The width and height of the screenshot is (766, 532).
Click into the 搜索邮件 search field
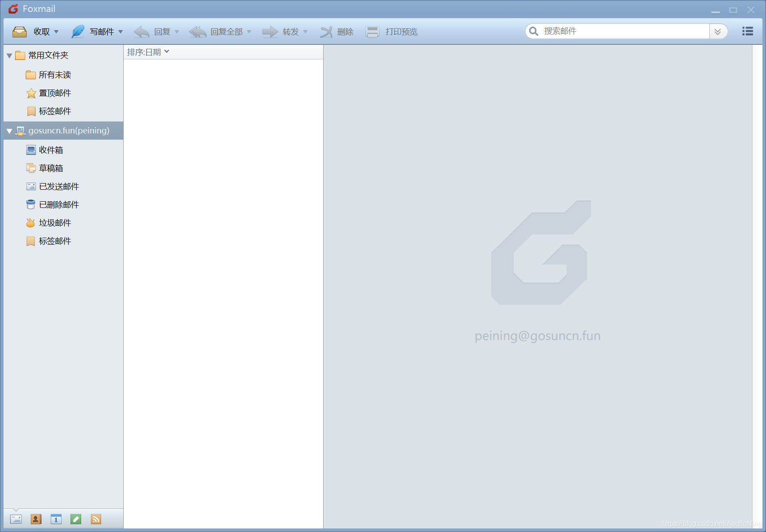[625, 31]
